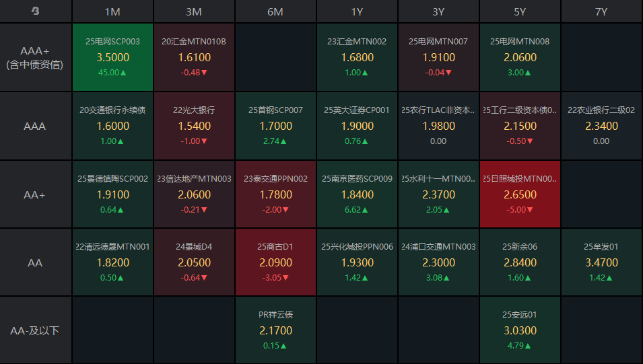Switch to the 1Y maturity column
Screen dimensions: 643x364
(x=357, y=11)
